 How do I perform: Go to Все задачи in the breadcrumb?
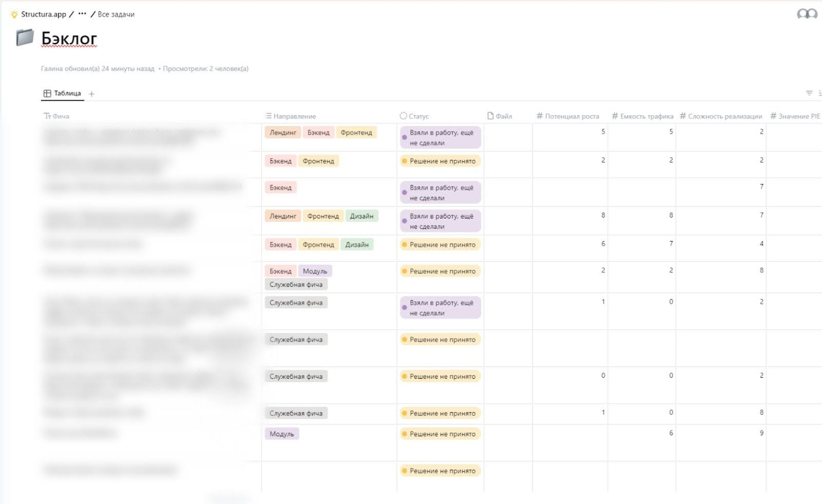tap(116, 14)
